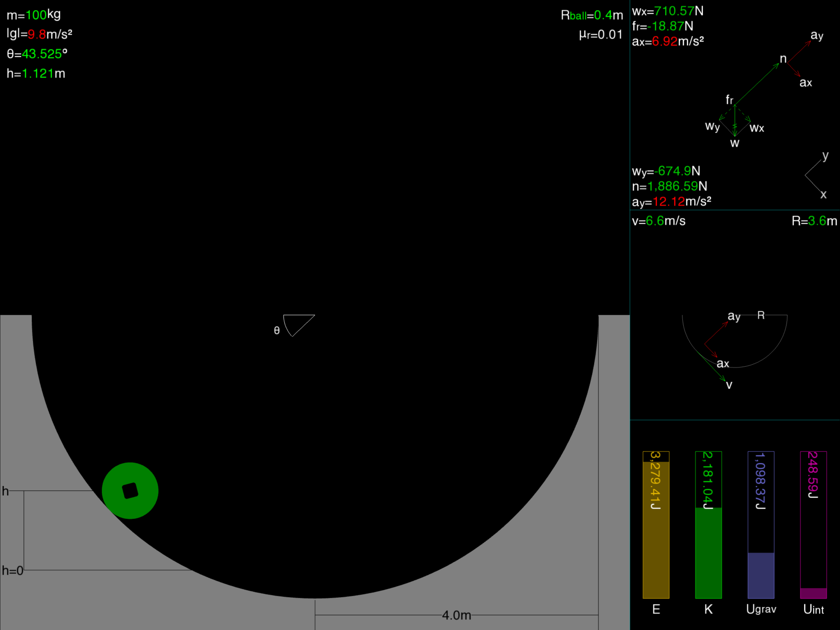This screenshot has width=840, height=630.
Task: Click the gravity value 9.8 m/s²
Action: tap(37, 34)
